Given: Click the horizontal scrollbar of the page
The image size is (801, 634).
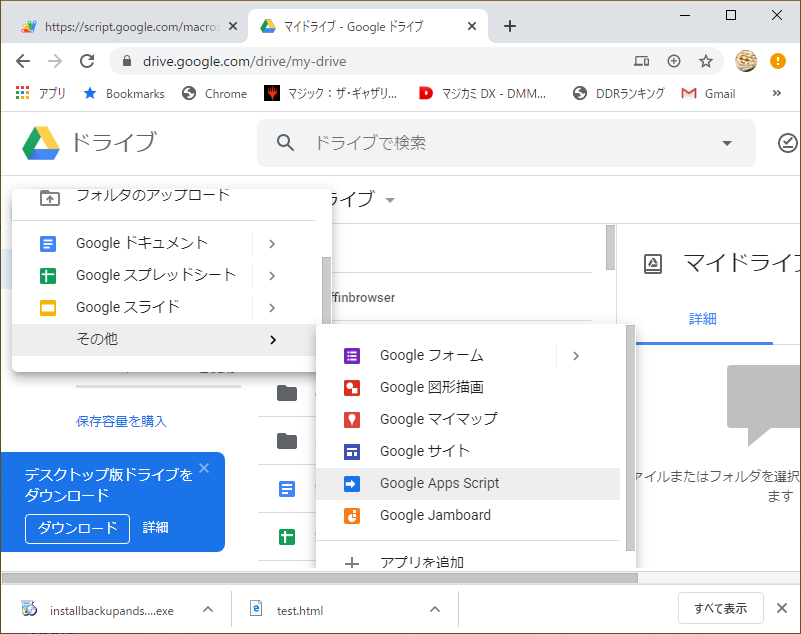Looking at the screenshot, I should click(320, 578).
